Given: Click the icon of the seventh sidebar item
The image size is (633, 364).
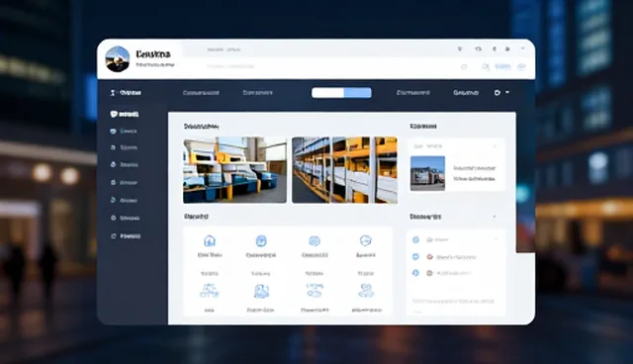Looking at the screenshot, I should 113,218.
